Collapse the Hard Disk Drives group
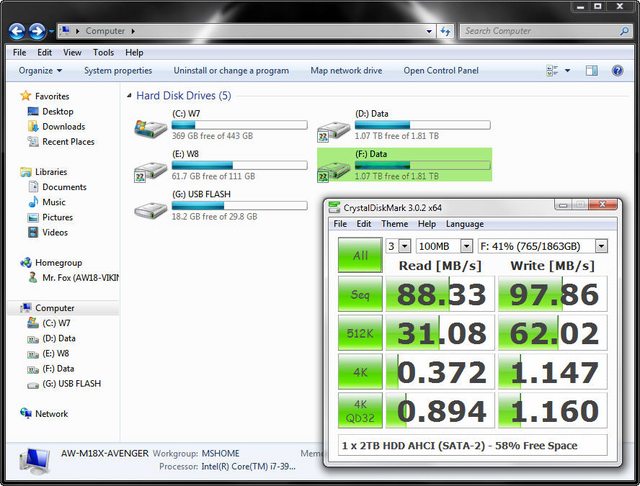Image resolution: width=640 pixels, height=486 pixels. [x=127, y=96]
